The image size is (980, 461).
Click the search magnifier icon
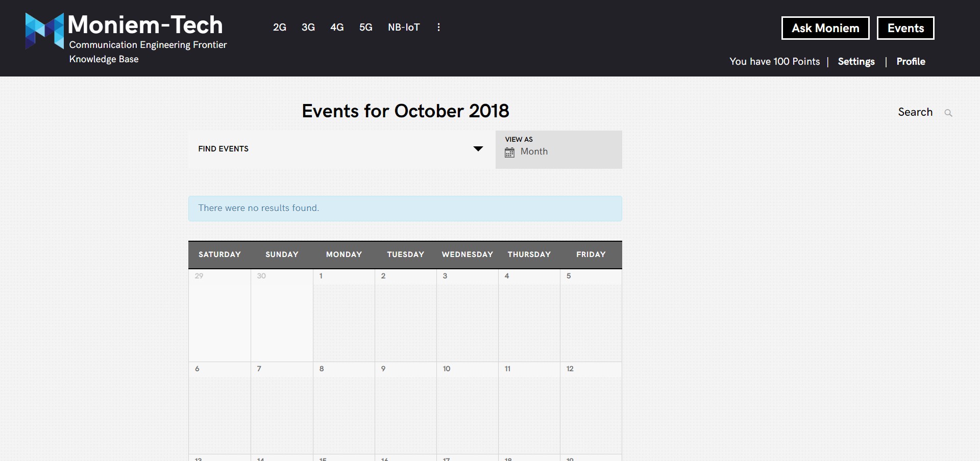pos(949,113)
